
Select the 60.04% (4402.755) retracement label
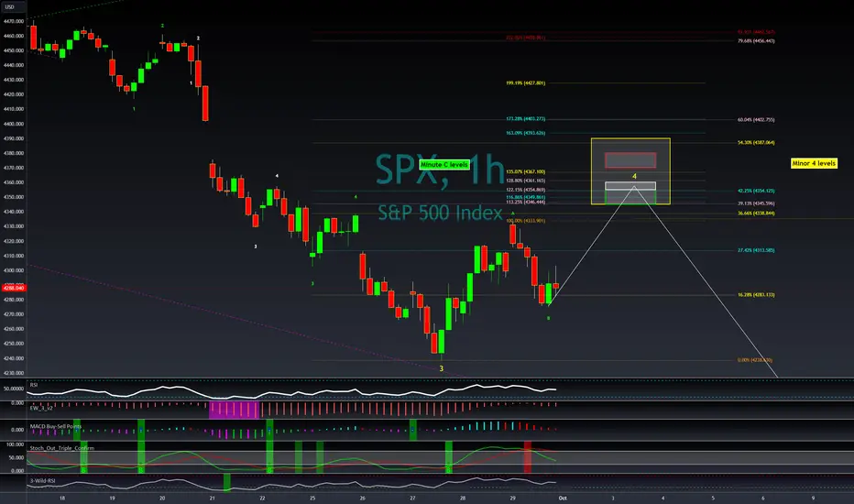(x=756, y=119)
